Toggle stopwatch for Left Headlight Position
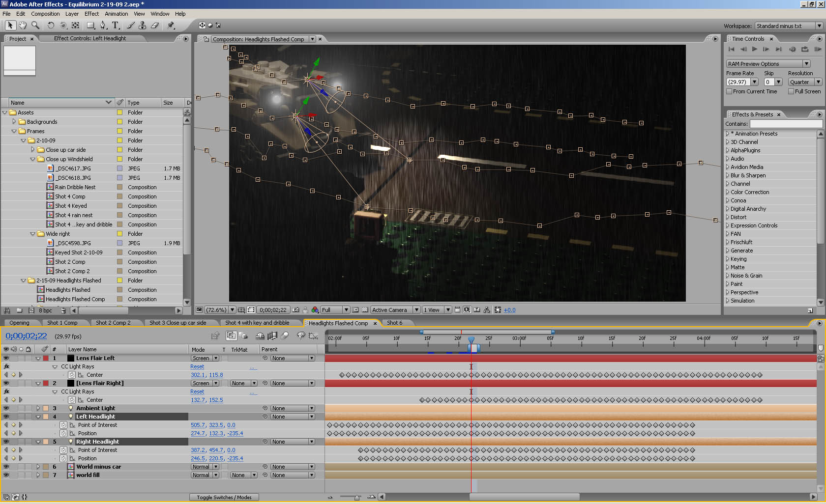The image size is (826, 504). point(63,433)
